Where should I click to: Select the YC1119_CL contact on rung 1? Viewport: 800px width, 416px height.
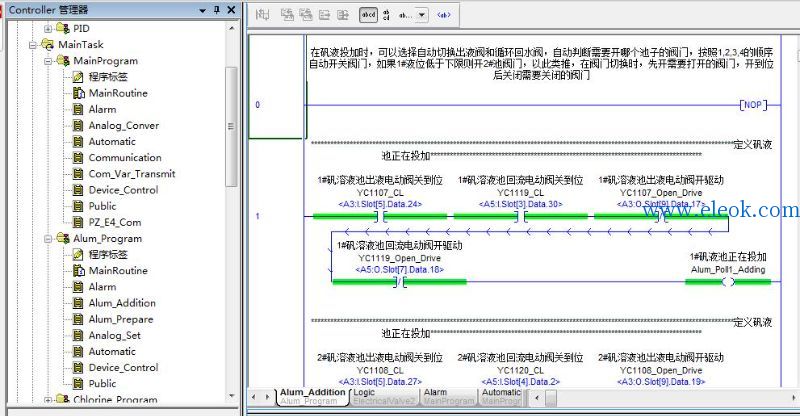tap(521, 216)
